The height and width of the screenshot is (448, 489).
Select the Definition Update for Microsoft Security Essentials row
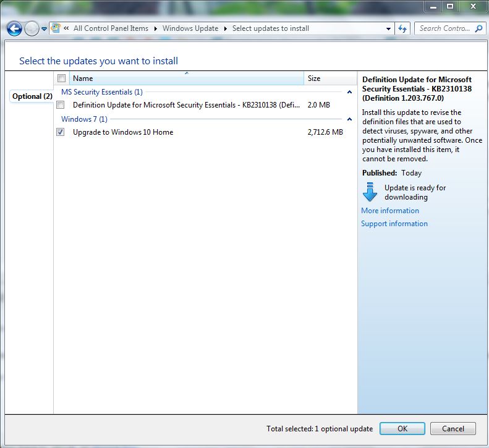pyautogui.click(x=201, y=105)
